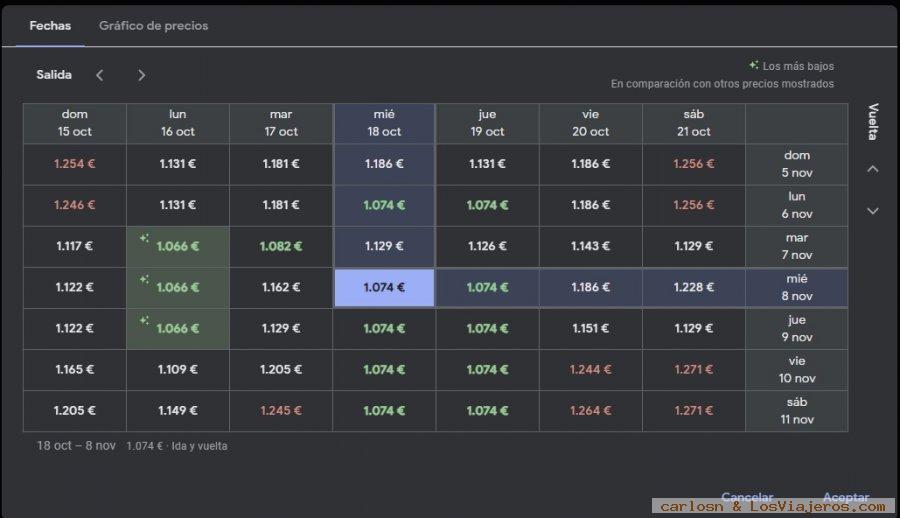
Task: Select 1.228 € fare on 21 oct, 8 nov
Action: tap(693, 288)
